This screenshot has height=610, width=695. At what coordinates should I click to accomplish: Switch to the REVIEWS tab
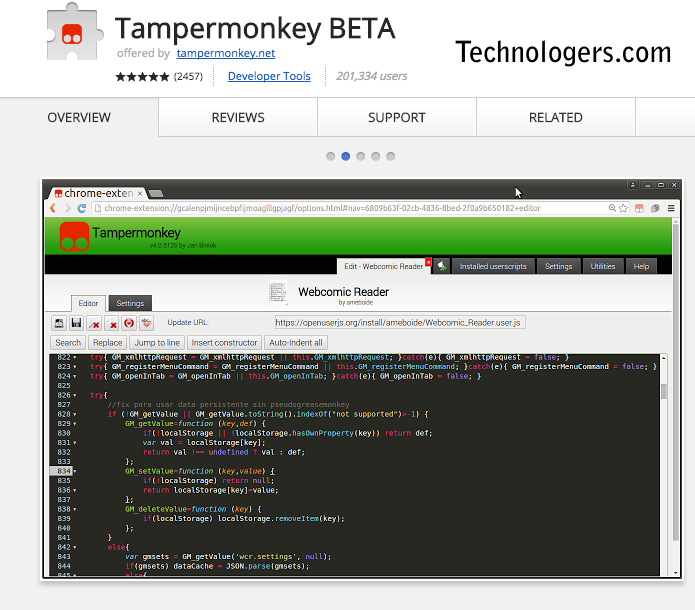238,117
